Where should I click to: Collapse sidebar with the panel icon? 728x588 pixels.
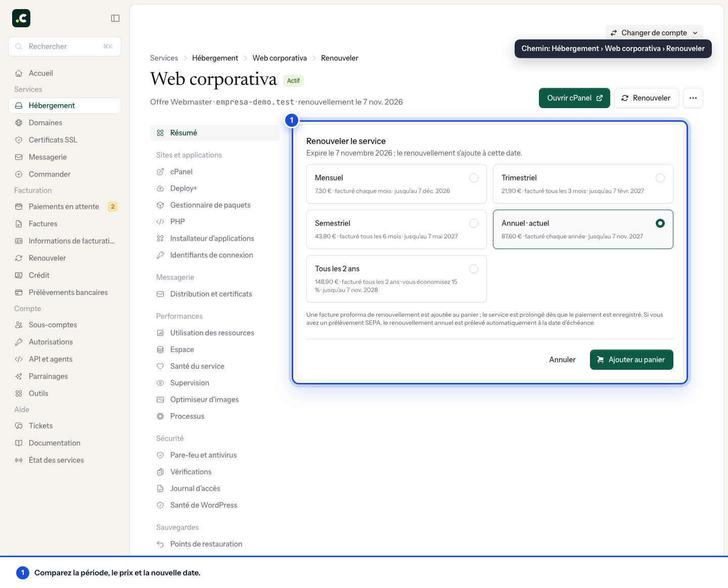click(x=115, y=18)
